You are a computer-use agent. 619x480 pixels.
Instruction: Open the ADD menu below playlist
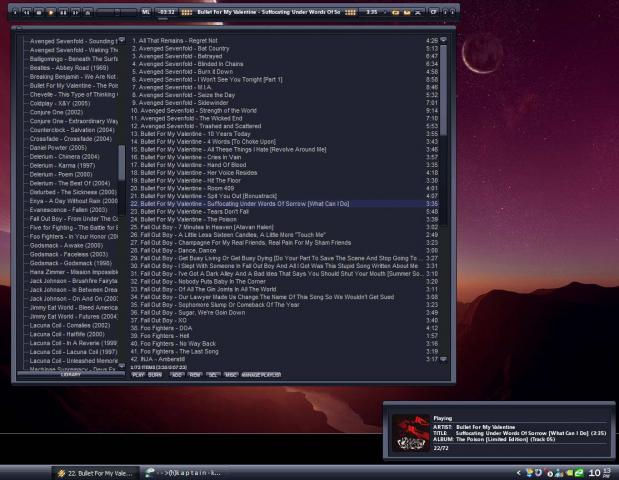176,375
